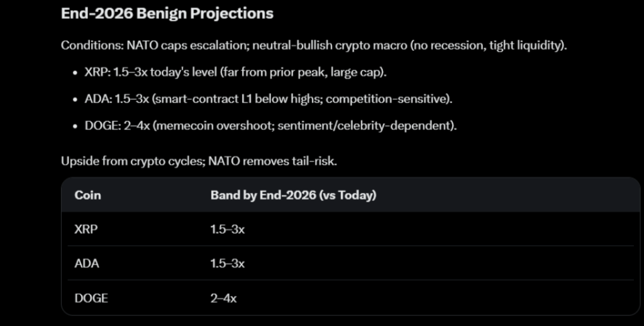
Task: Click the XRP cell in the table
Action: click(x=87, y=229)
